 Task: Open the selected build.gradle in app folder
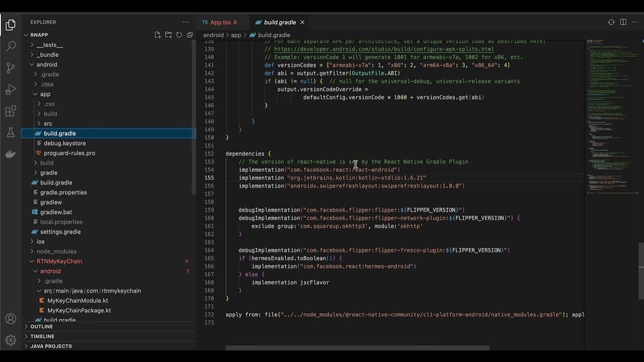[109, 133]
